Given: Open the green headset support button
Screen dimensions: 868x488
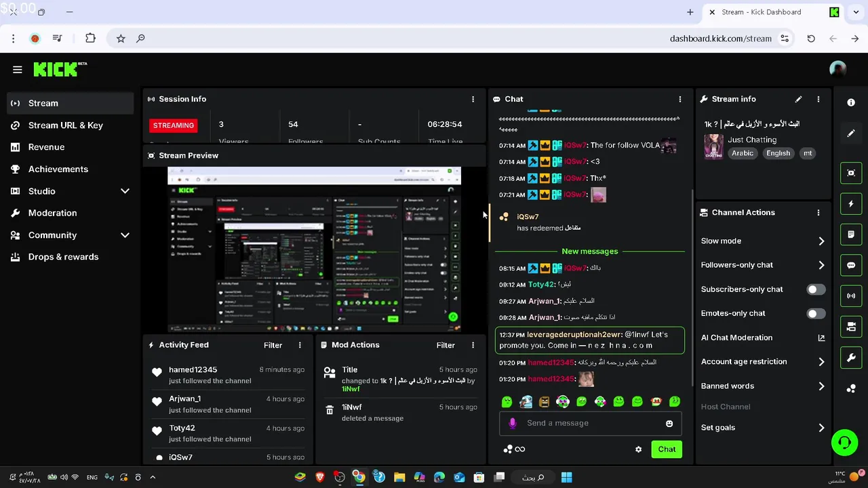Looking at the screenshot, I should point(844,443).
